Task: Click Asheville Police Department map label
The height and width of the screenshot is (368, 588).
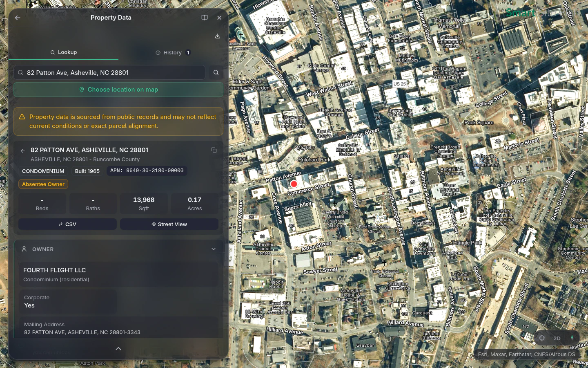Action: [x=486, y=161]
